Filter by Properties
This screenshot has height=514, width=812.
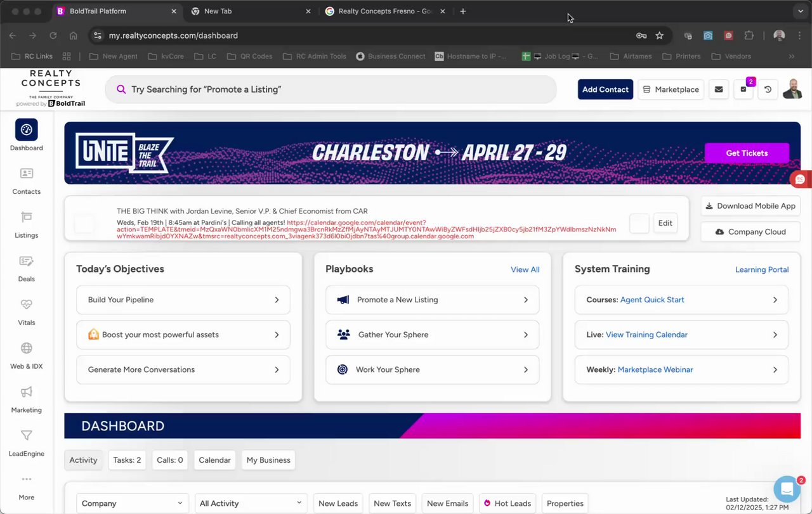tap(565, 503)
